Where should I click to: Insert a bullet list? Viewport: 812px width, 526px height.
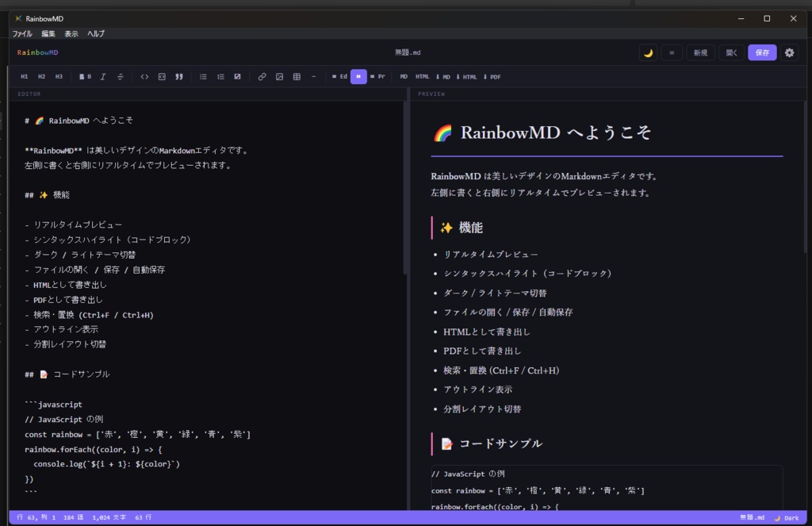tap(203, 76)
